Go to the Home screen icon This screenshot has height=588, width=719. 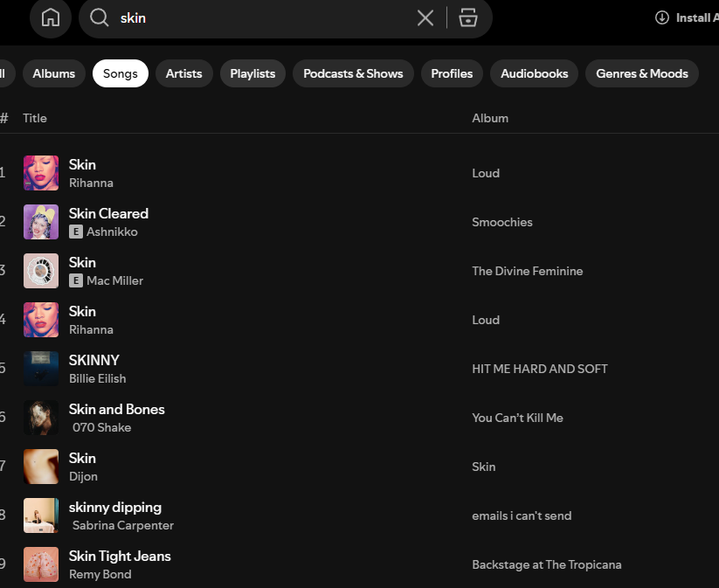pos(51,17)
